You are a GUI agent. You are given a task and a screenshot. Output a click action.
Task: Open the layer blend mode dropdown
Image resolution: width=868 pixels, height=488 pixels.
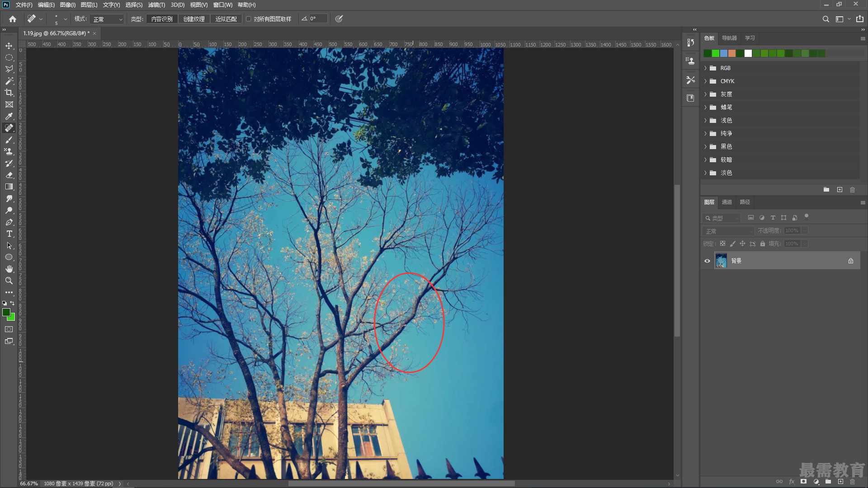coord(729,231)
